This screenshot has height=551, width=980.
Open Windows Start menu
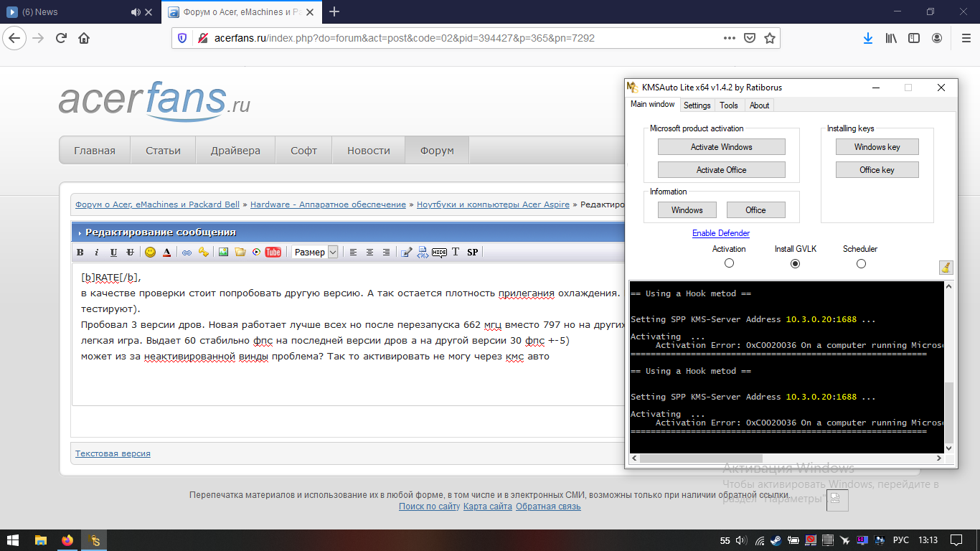click(13, 540)
